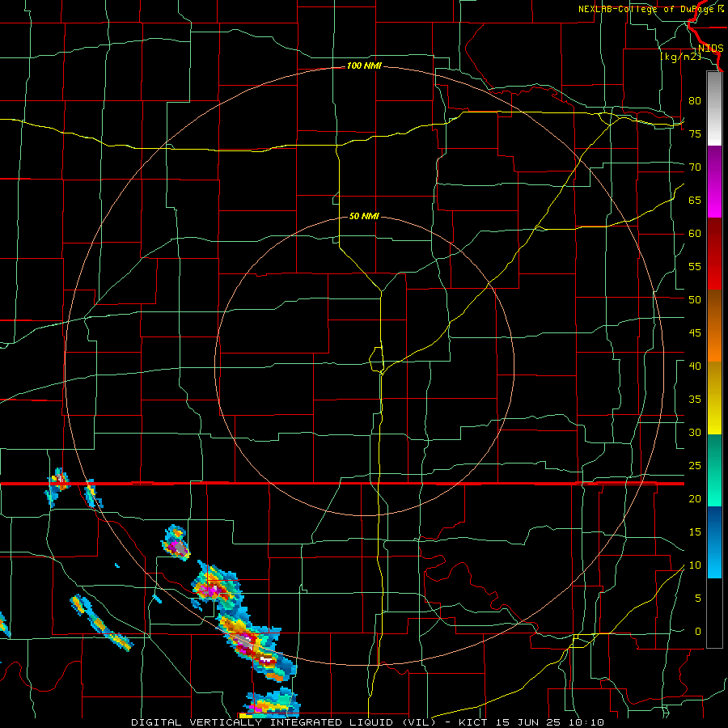Click the KICT 15 JUN 25 10:10 timestamp text

click(531, 722)
